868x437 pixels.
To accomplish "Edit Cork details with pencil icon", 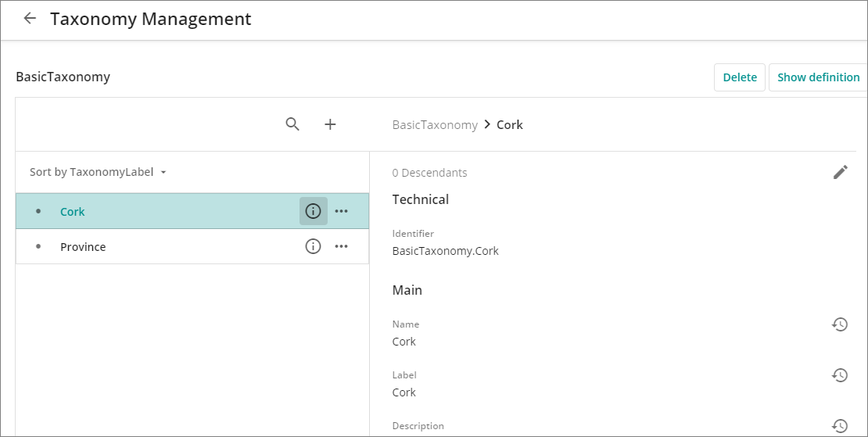I will click(x=840, y=173).
